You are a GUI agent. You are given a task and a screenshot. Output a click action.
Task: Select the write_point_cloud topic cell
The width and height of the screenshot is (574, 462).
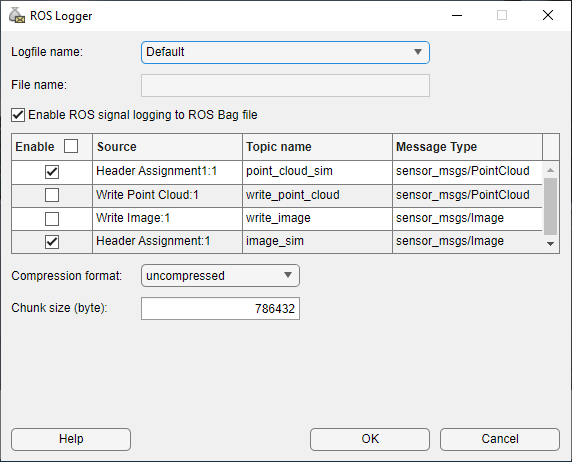click(317, 195)
